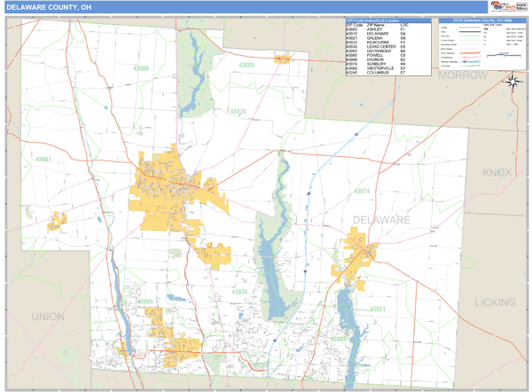Click the 43061 ZIP label on the map
This screenshot has height=392, width=532.
43,159
